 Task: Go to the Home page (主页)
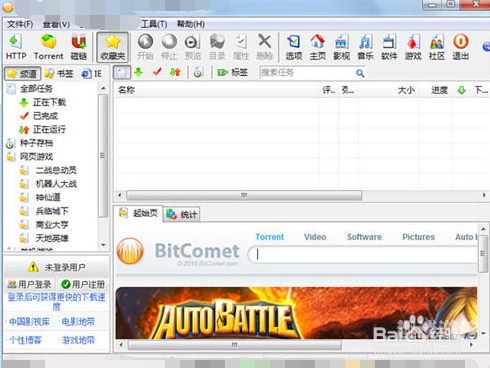click(x=318, y=47)
